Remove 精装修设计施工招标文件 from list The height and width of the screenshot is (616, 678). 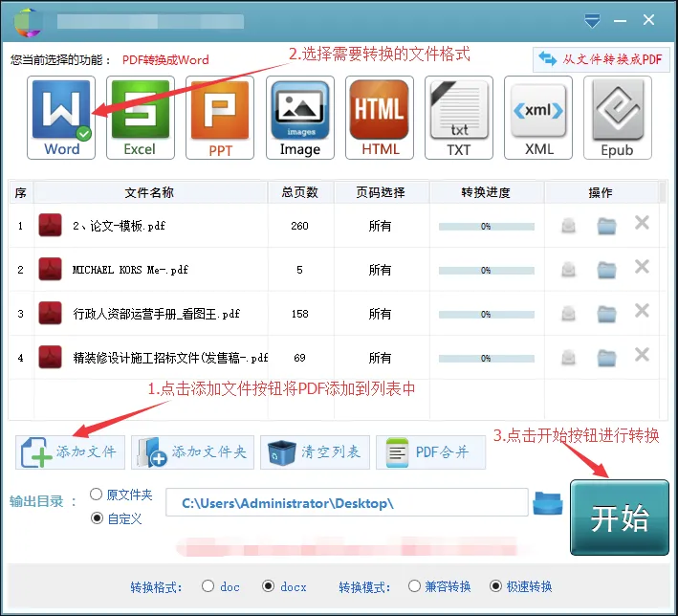tap(642, 355)
